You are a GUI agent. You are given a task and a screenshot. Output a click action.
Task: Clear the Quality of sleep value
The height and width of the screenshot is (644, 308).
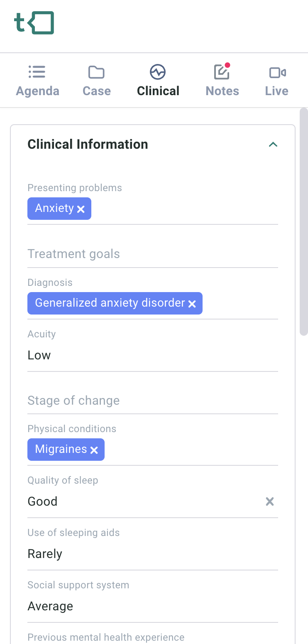point(270,501)
